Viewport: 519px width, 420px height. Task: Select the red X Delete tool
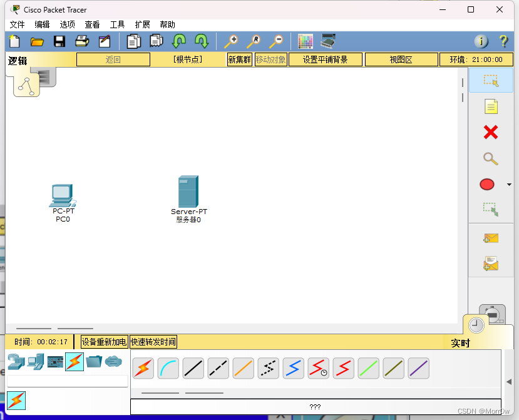491,133
